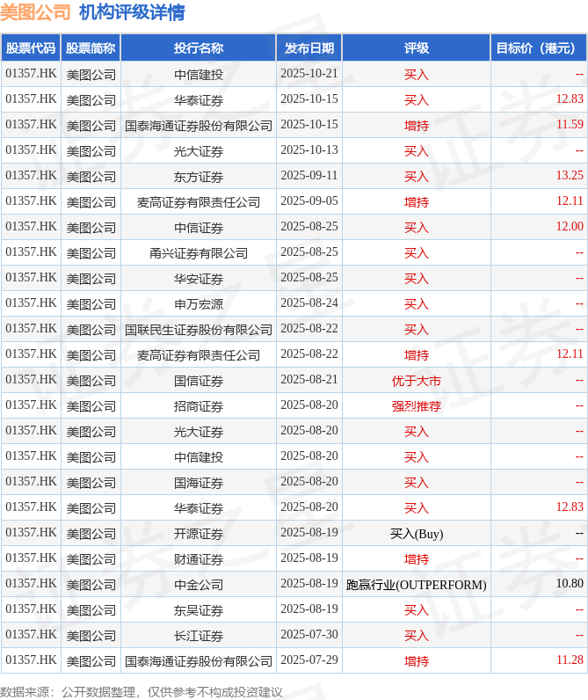Click stock code 01357.HK in 中金公司 row
Viewport: 588px width, 700px height.
click(x=31, y=582)
